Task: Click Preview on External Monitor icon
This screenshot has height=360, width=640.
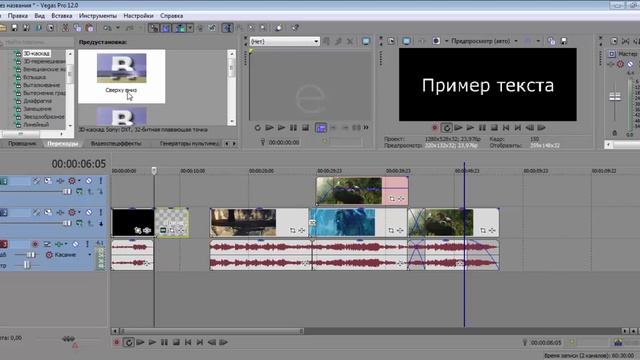Action: (x=407, y=41)
